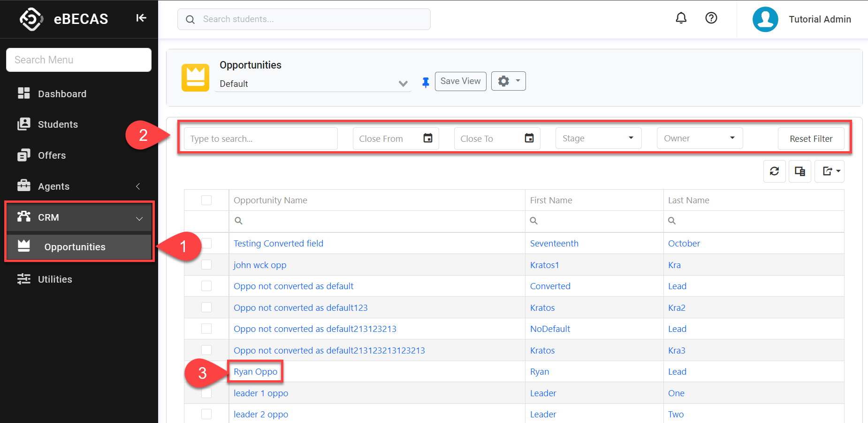Open Offers in the sidebar
Viewport: 868px width, 423px height.
pos(52,155)
